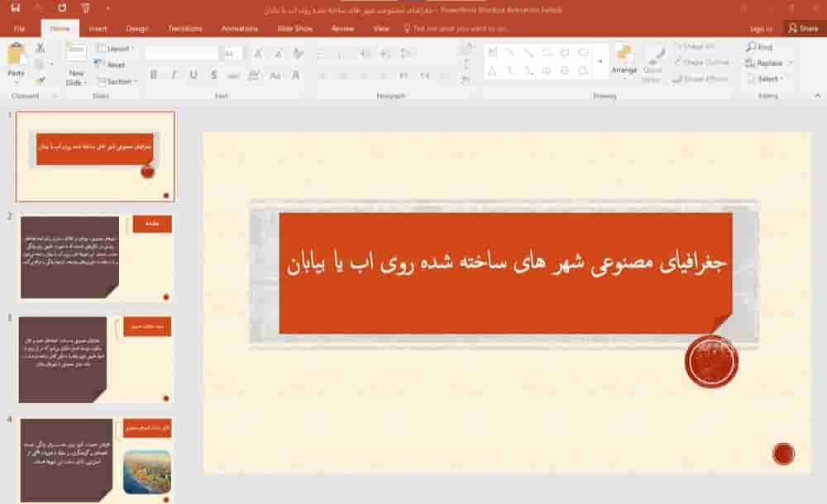Image resolution: width=827 pixels, height=504 pixels.
Task: Open the File tab
Action: [19, 28]
